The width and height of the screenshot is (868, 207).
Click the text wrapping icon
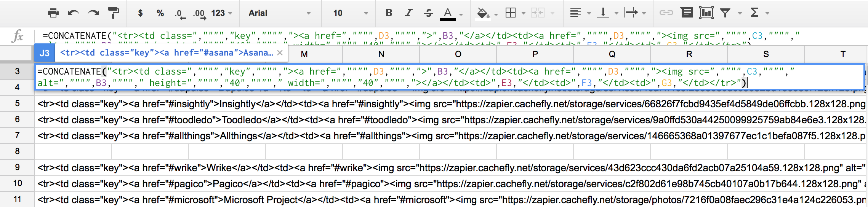631,13
